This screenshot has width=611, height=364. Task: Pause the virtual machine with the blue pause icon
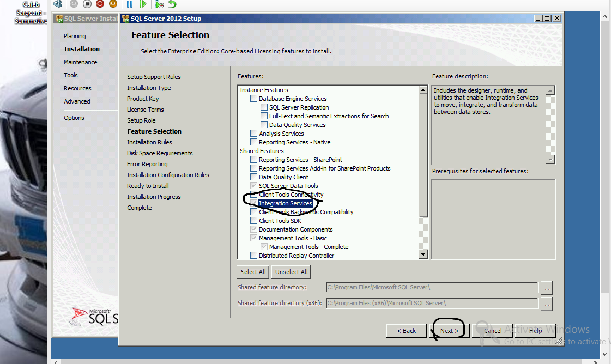pos(130,4)
